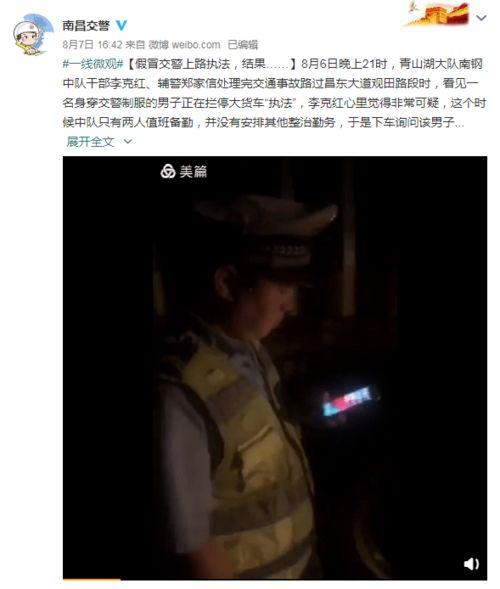Open the post options chevron menu
Screen dimensions: 500x589
click(x=481, y=18)
